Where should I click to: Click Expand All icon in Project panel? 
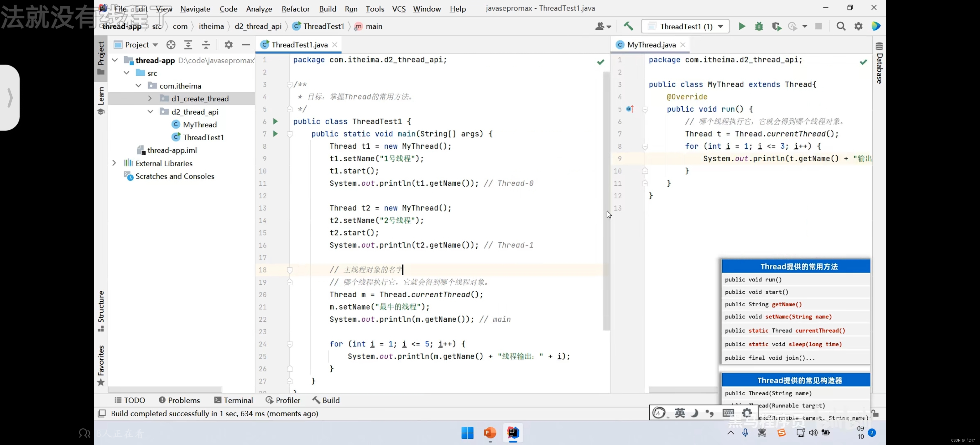point(188,45)
